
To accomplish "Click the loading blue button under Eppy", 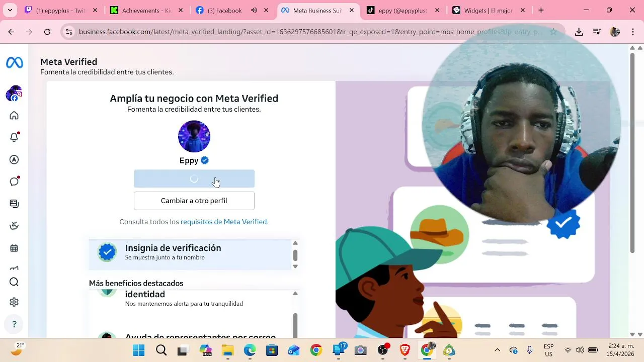I will 194,179.
